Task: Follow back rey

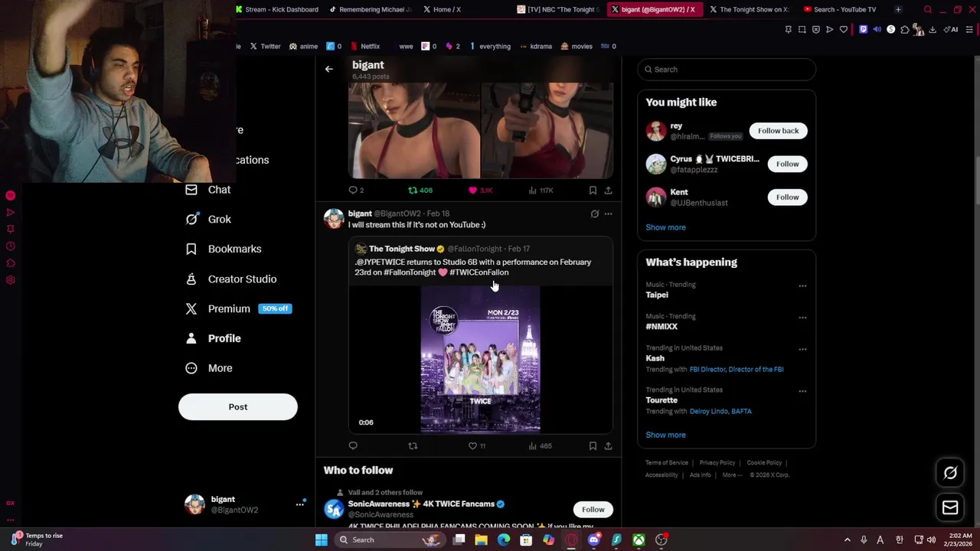Action: (x=778, y=131)
